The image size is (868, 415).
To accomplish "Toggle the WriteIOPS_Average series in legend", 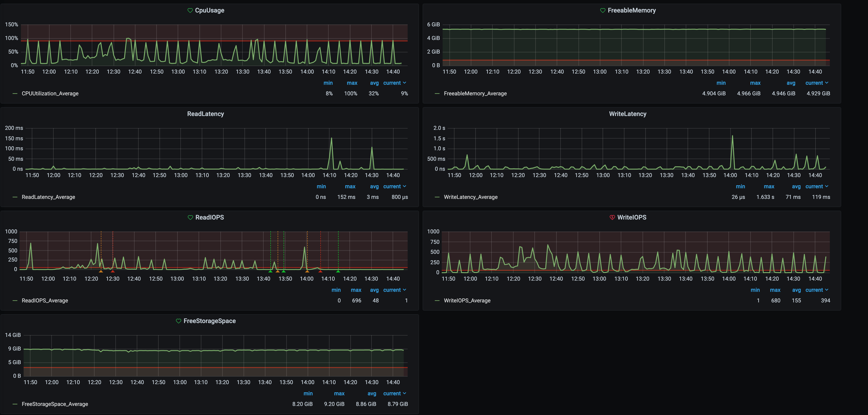I will coord(467,301).
